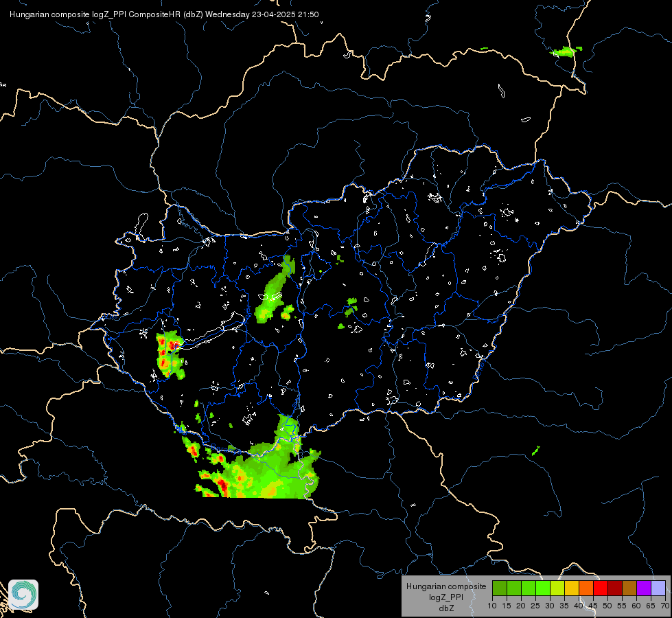672x618 pixels.
Task: Click the 55–60 dBZ brown swatch
Action: 629,588
